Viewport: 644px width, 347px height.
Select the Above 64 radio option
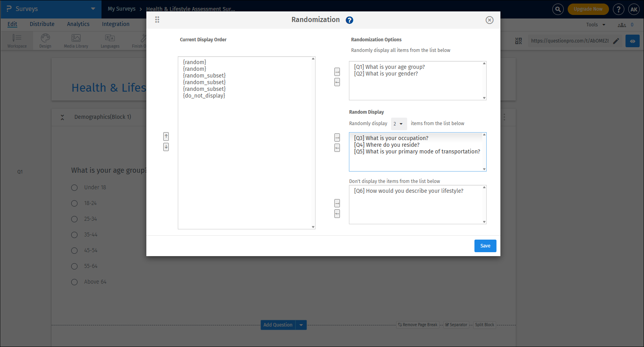tap(74, 282)
